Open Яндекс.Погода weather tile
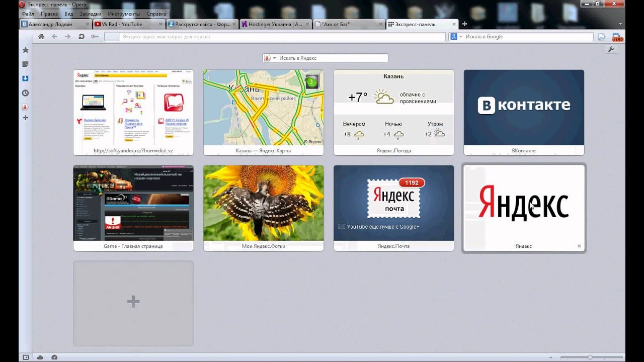The width and height of the screenshot is (644, 362). 394,113
